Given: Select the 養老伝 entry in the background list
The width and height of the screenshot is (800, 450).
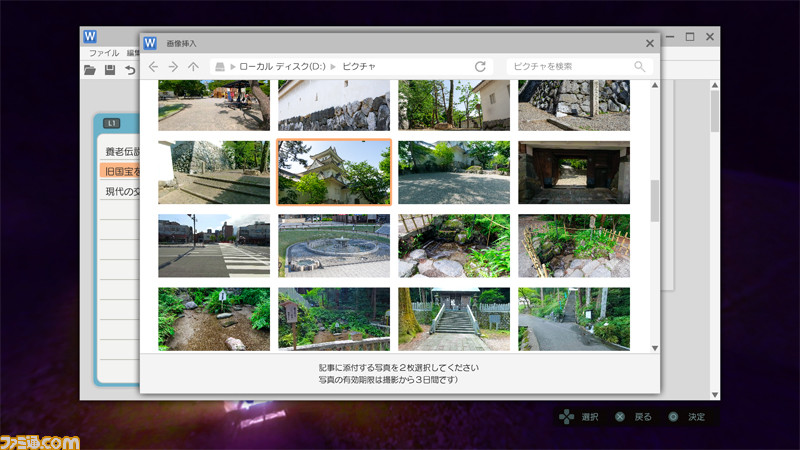Looking at the screenshot, I should point(120,152).
